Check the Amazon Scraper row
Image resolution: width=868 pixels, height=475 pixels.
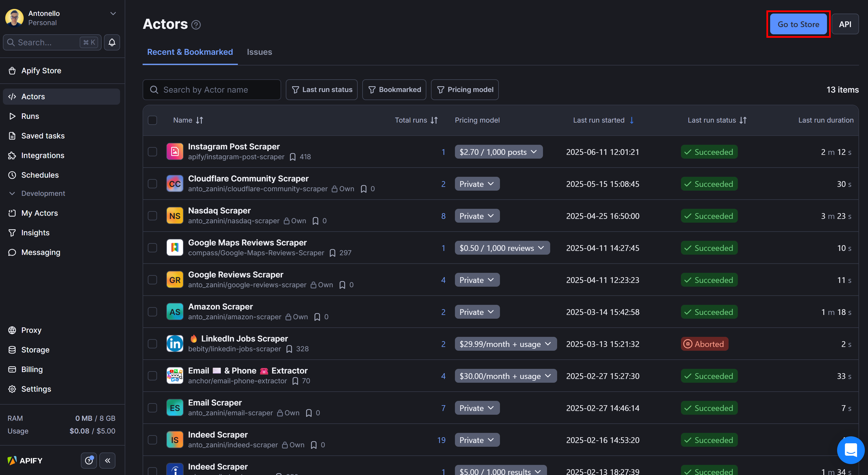coord(152,312)
